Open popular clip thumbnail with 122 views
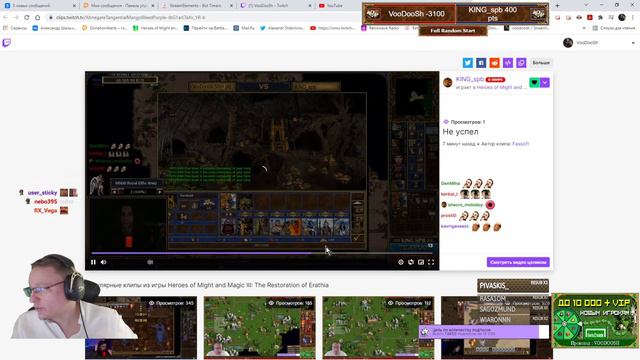Viewport: 640px width, 360px height. coord(378,328)
